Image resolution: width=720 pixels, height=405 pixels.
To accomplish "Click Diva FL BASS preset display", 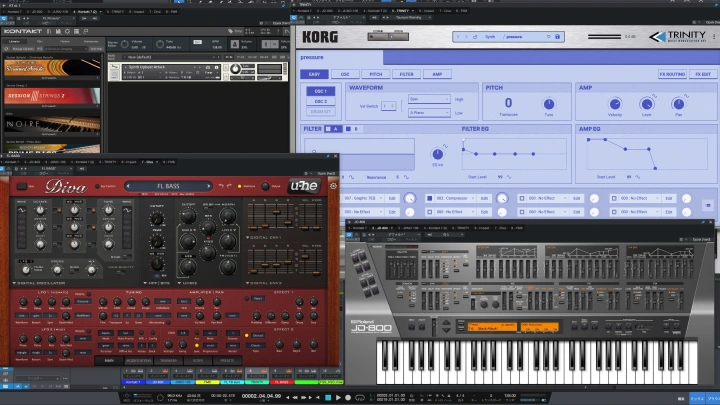I will tap(169, 186).
